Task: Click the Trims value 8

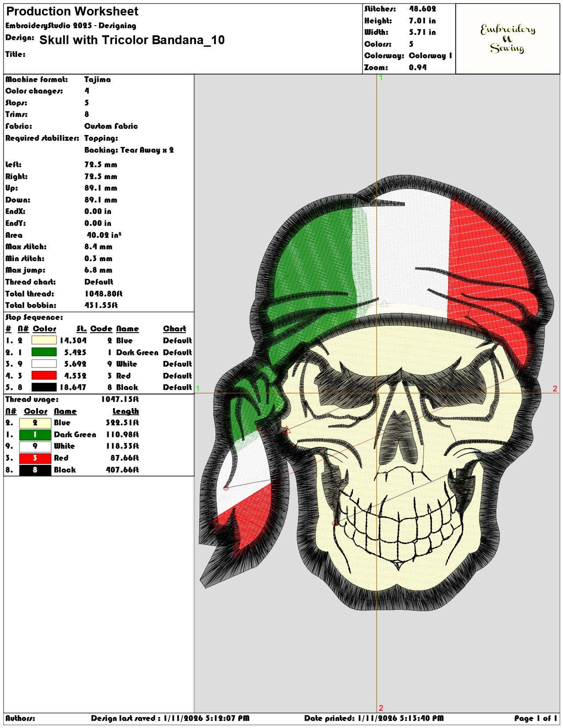Action: coord(87,114)
